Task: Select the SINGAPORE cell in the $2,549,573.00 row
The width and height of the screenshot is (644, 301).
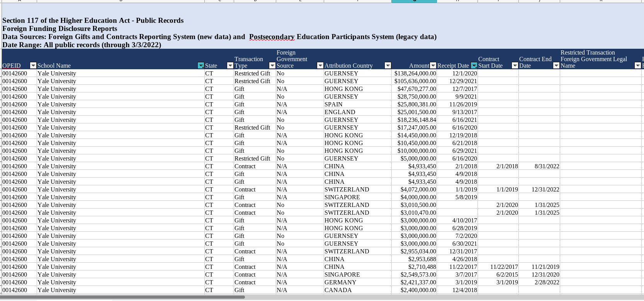Action: point(358,275)
